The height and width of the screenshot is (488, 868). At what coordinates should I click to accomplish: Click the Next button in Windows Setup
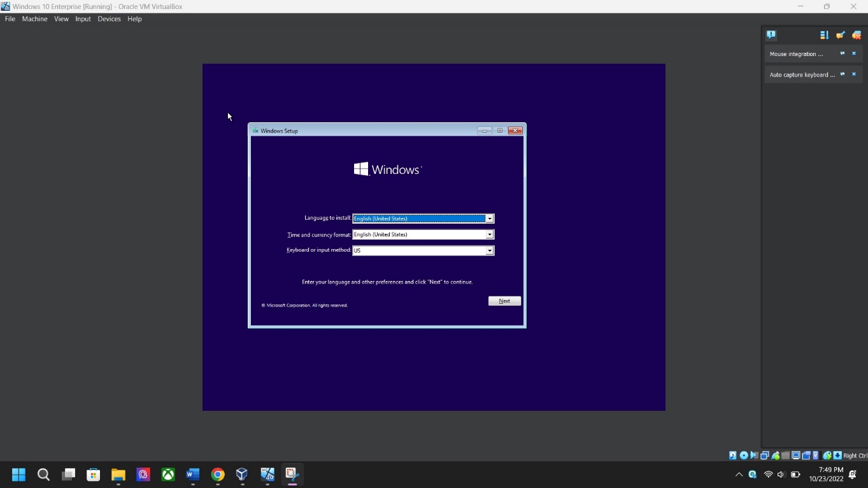click(x=504, y=301)
